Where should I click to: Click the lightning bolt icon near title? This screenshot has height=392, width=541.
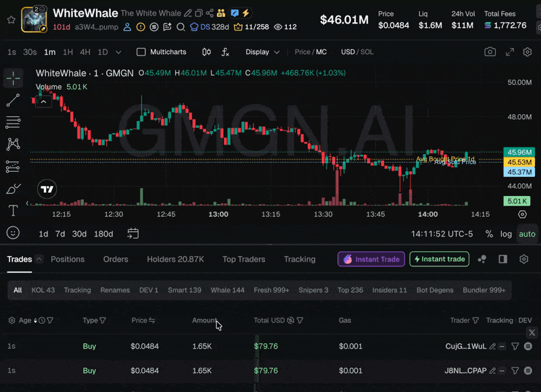click(245, 14)
